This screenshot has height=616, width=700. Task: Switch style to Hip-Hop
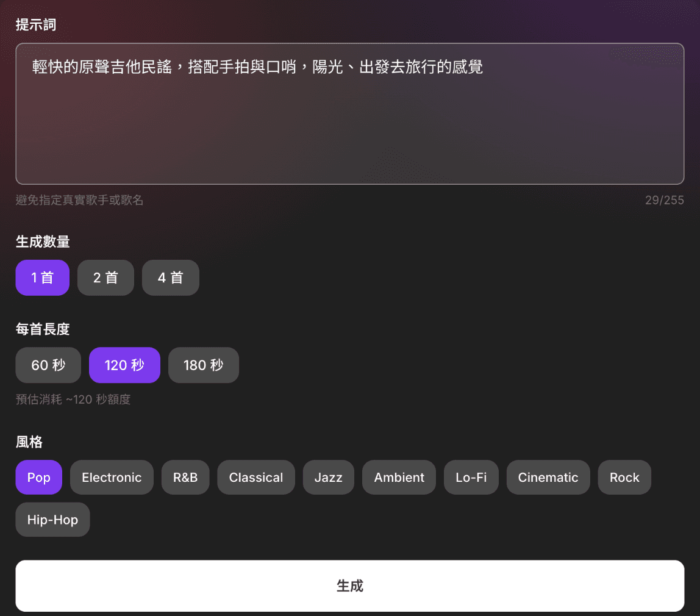pos(52,520)
